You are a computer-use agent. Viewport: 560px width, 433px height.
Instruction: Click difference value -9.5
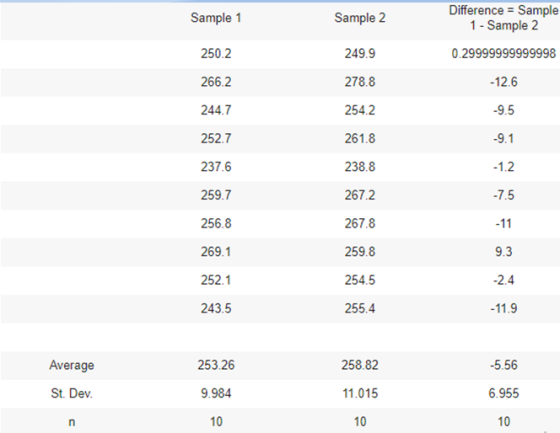pos(504,110)
